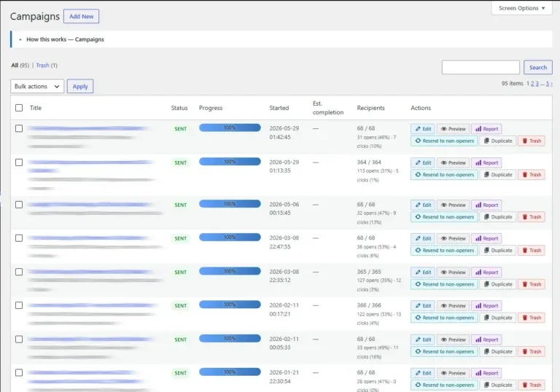The width and height of the screenshot is (560, 392).
Task: Edit the campaign started 2026-05-29 01:13:35
Action: pos(423,162)
